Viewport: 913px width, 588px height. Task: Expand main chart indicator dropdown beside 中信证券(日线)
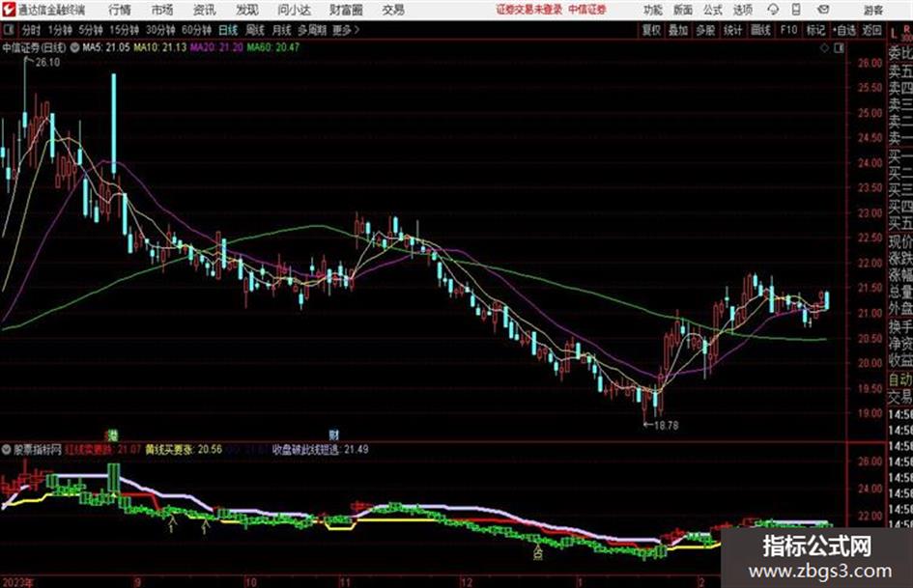[74, 47]
